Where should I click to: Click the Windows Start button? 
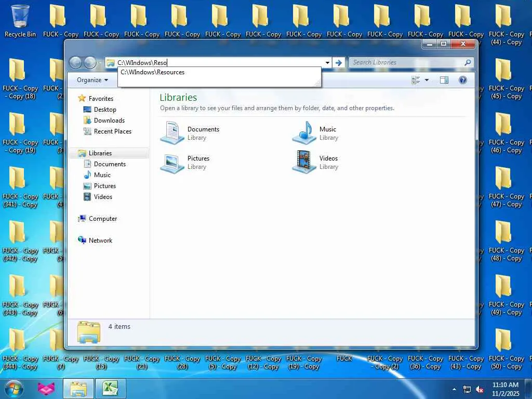pyautogui.click(x=14, y=389)
